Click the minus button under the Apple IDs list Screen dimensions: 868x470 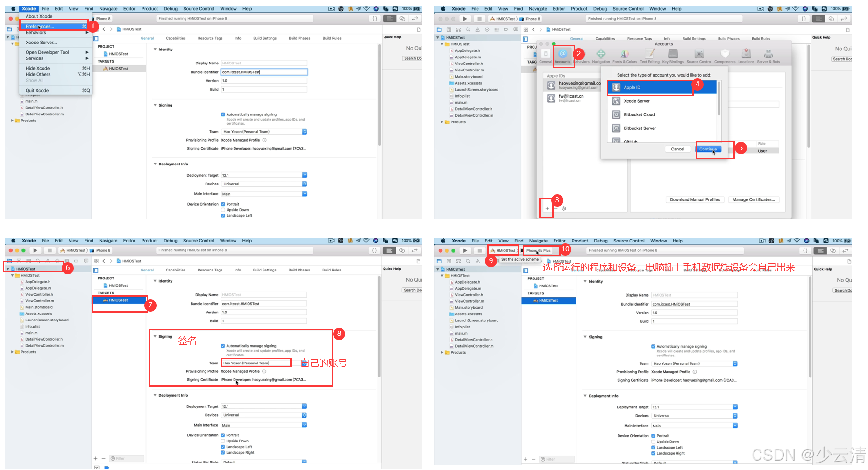[555, 208]
